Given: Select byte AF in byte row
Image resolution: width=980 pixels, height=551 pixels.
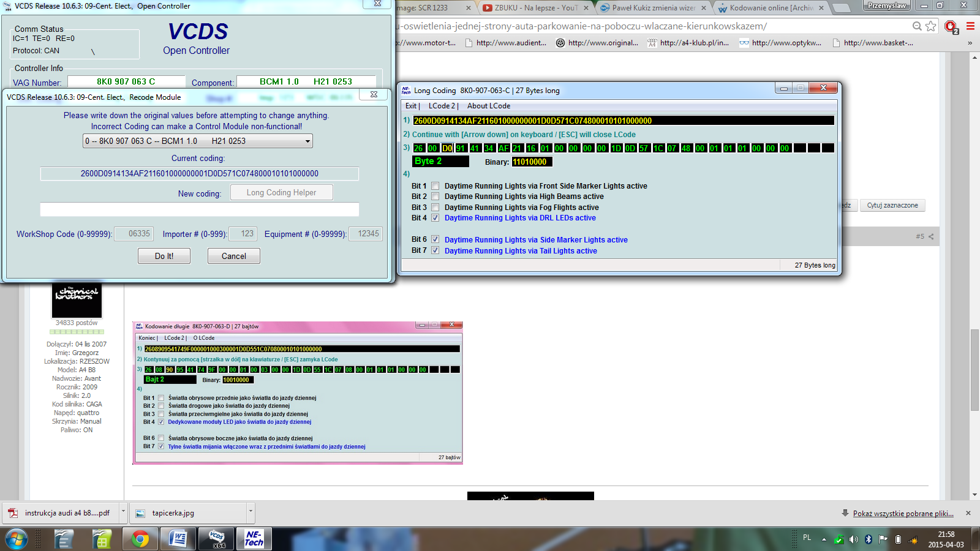Looking at the screenshot, I should (503, 148).
